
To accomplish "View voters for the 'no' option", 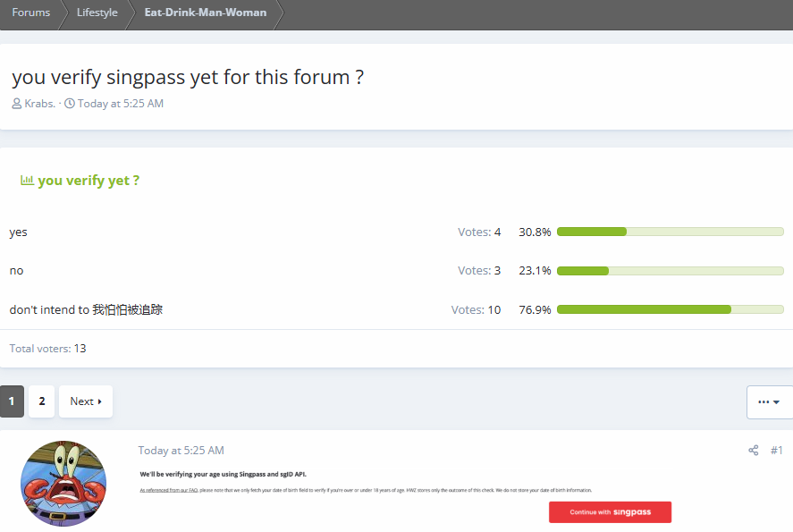I will coord(479,271).
